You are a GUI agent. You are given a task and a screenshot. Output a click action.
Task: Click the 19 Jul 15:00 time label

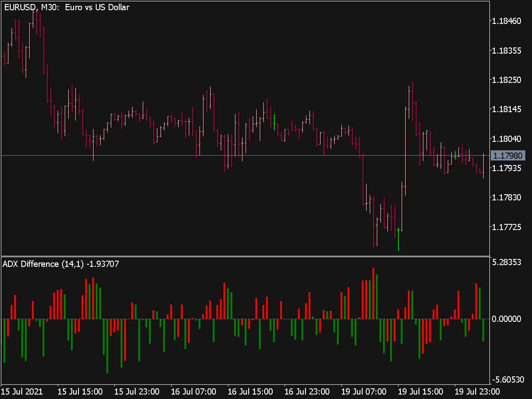coord(420,391)
